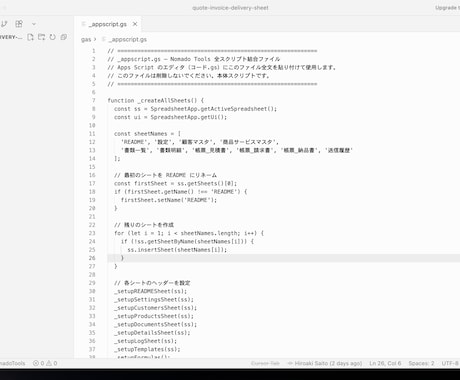Open the Source Control view icon

(4, 24)
